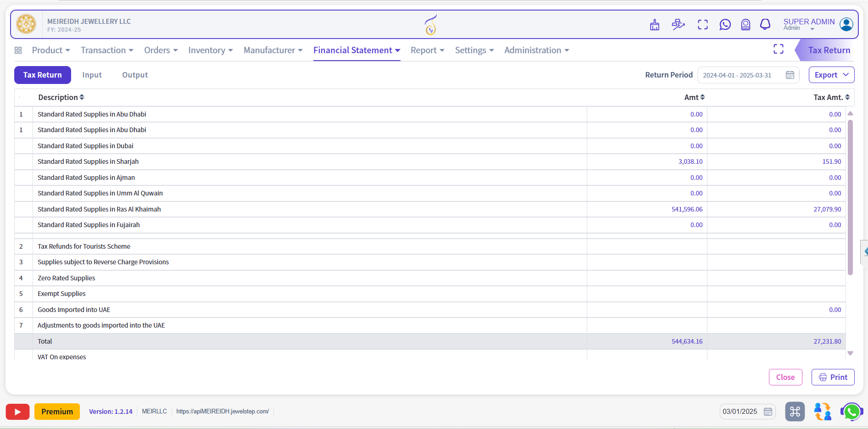Screen dimensions: 868x429
Task: Click the dashboard grid icon beside Product
Action: pos(18,50)
